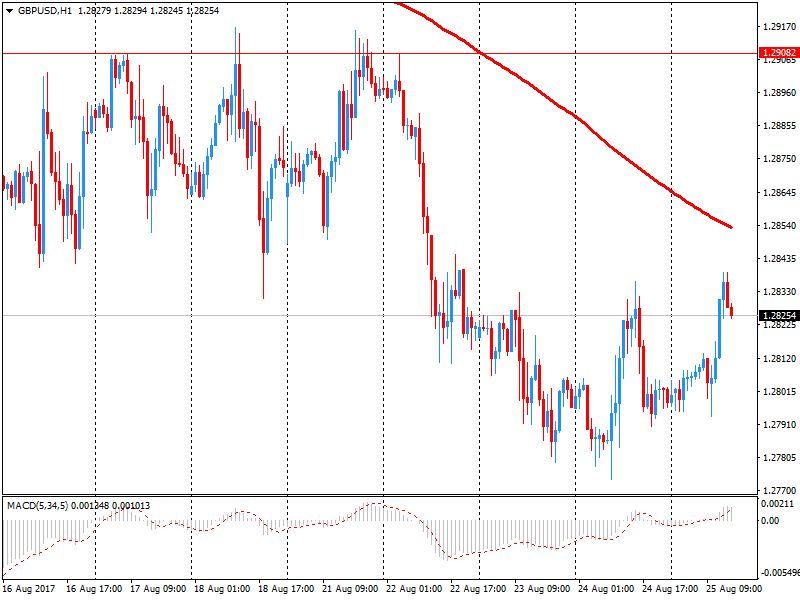The height and width of the screenshot is (600, 800).
Task: Click the GBPUSD,H1 symbol title
Action: [x=45, y=11]
